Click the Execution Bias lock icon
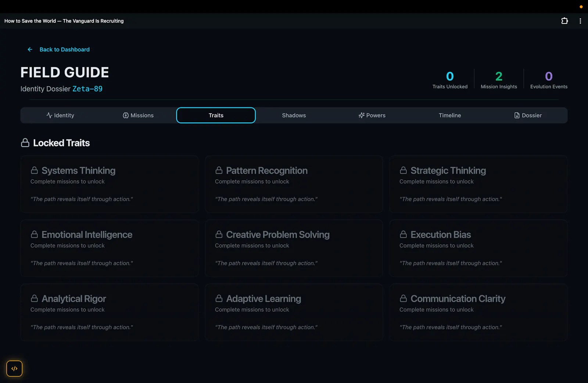The image size is (588, 383). point(403,234)
